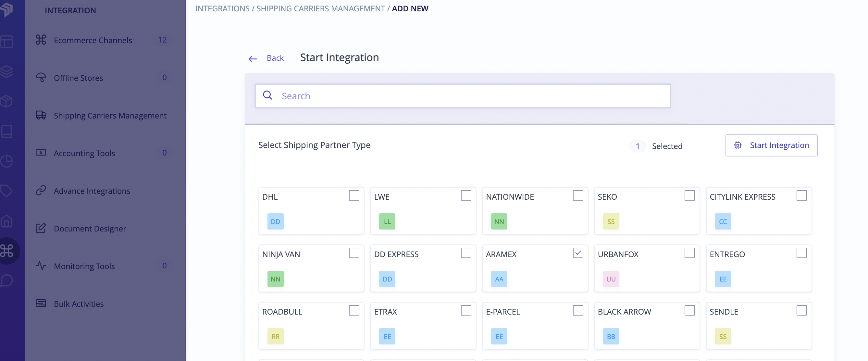Click the NN badge on Nationwide card
Viewport: 868px width, 361px height.
point(499,221)
